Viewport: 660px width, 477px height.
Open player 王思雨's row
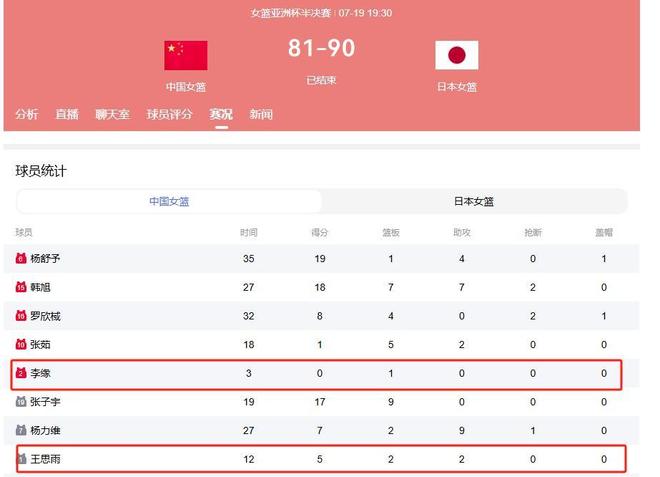point(322,459)
